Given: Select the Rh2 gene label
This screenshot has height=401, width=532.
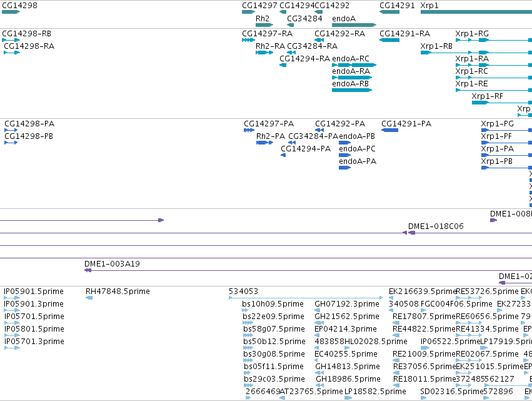Looking at the screenshot, I should (263, 18).
